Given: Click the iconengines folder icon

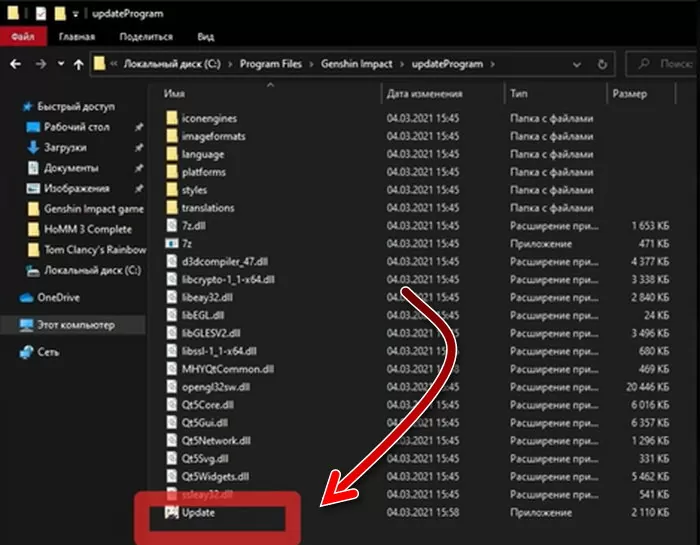Looking at the screenshot, I should pyautogui.click(x=171, y=118).
